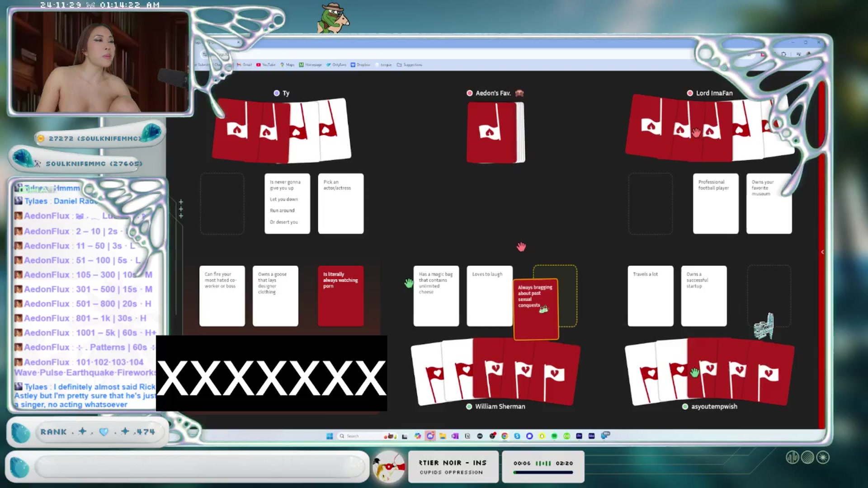
Task: Open the YouTube bookmark
Action: (266, 65)
